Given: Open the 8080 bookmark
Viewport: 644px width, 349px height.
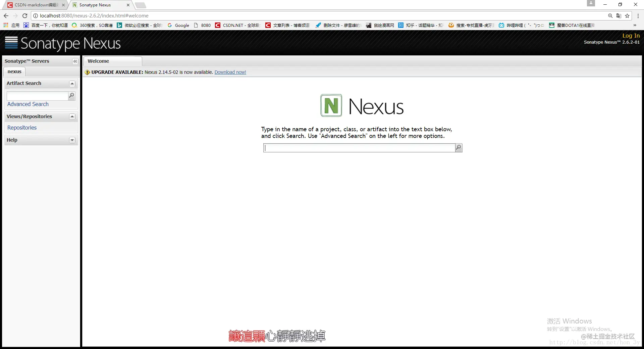Looking at the screenshot, I should point(202,25).
